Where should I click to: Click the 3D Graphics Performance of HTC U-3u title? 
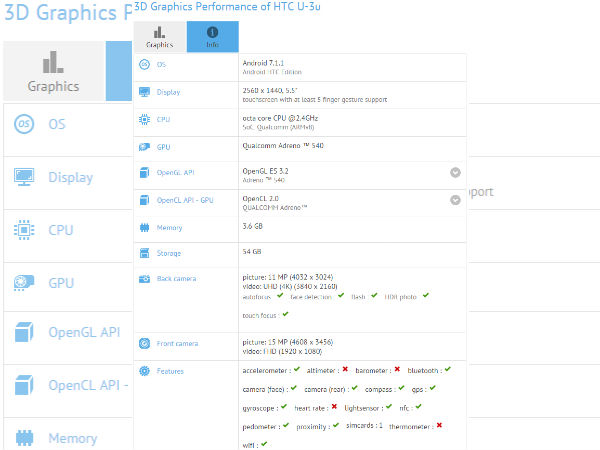click(227, 7)
